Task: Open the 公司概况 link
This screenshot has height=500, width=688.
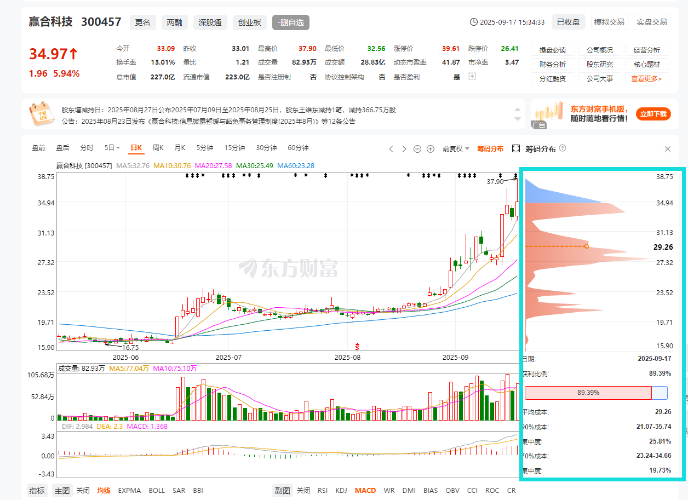Action: 599,50
